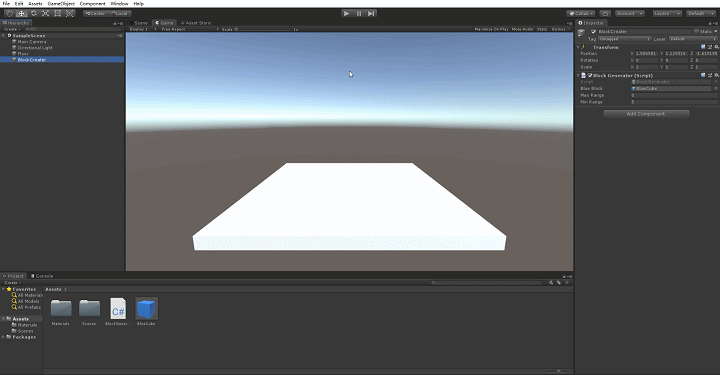Screen dimensions: 720x375
Task: Toggle pivot Center mode button
Action: [x=96, y=13]
